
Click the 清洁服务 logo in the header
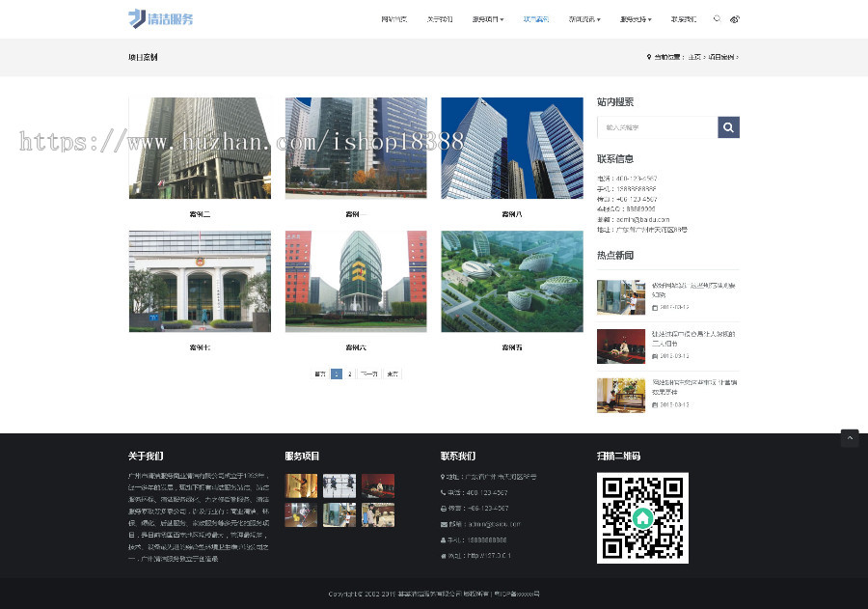click(160, 18)
